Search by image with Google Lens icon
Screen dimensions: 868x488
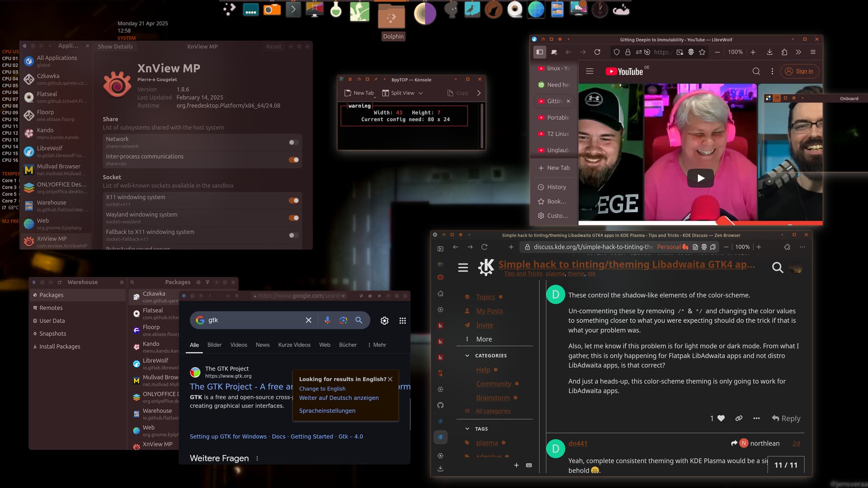[x=343, y=320]
